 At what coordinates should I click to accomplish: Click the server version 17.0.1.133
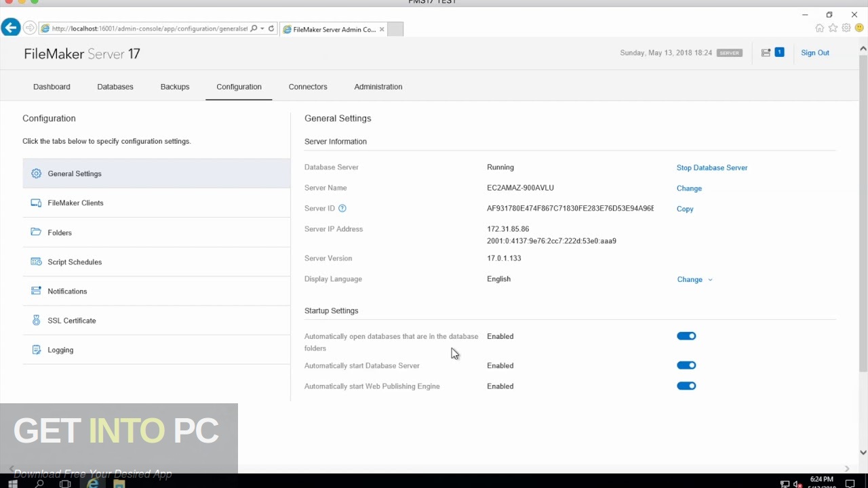[x=504, y=258]
